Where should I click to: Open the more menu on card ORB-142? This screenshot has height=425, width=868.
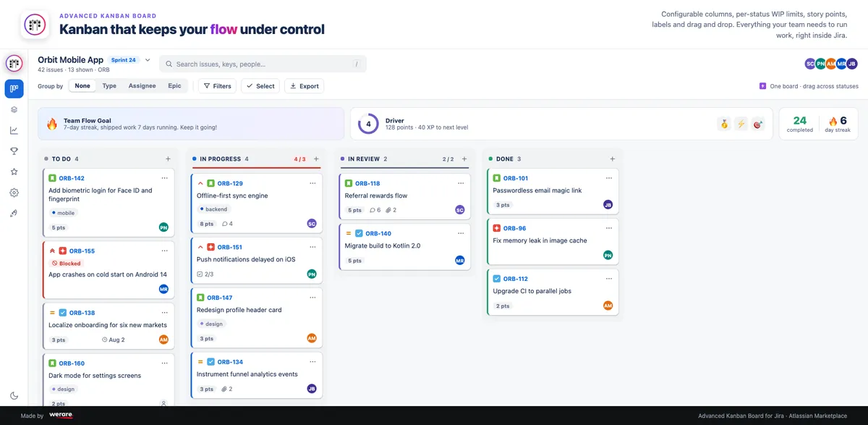165,178
